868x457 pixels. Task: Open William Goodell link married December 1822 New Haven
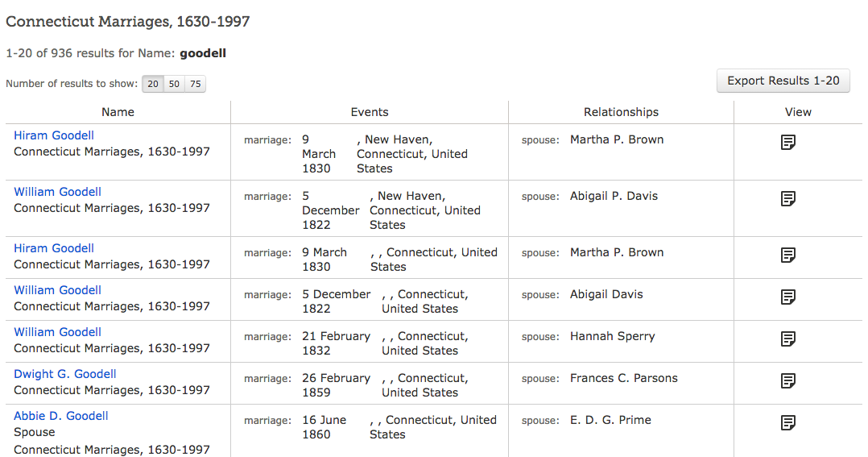tap(57, 192)
